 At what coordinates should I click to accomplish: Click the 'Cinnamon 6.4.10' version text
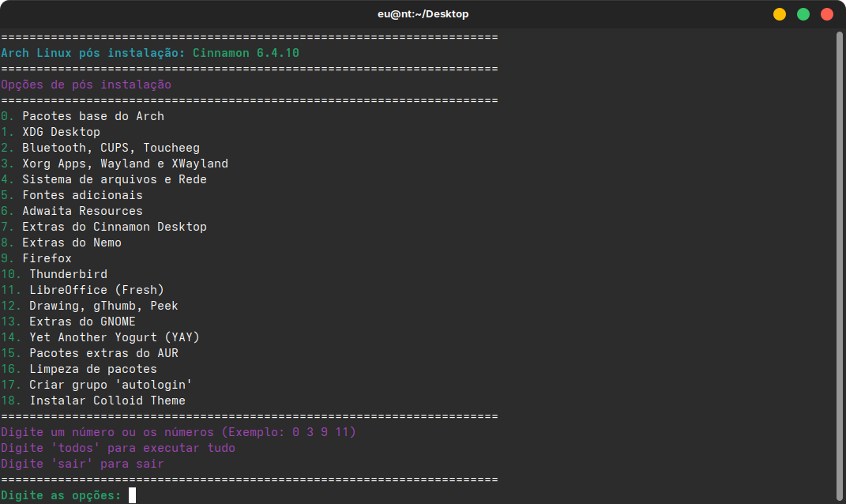[x=246, y=53]
